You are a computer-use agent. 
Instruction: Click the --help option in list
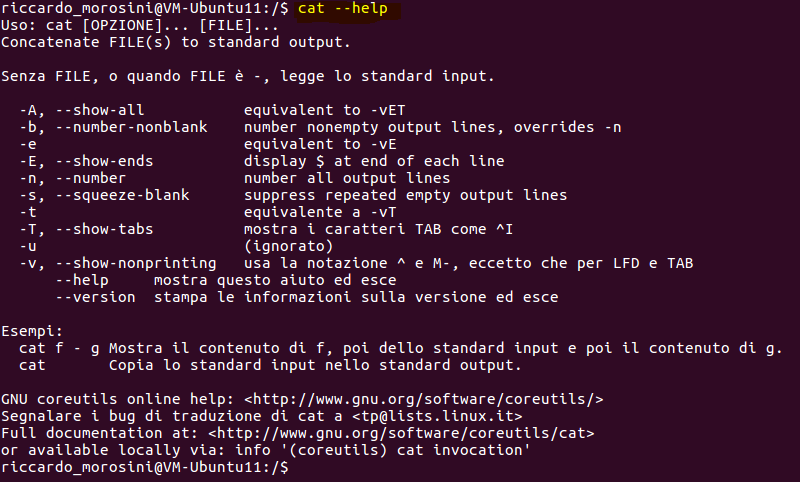pyautogui.click(x=82, y=280)
